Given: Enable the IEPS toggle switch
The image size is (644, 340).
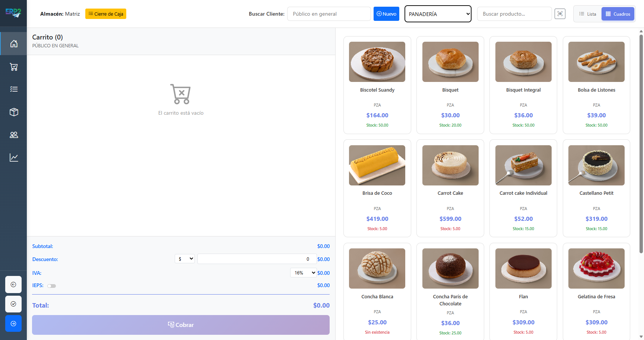Looking at the screenshot, I should coord(51,286).
